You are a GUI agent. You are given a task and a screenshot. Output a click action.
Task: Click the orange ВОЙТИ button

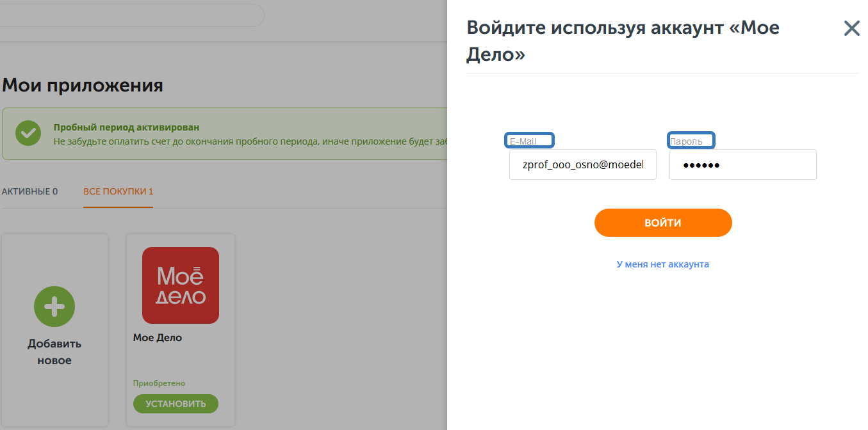click(x=663, y=223)
